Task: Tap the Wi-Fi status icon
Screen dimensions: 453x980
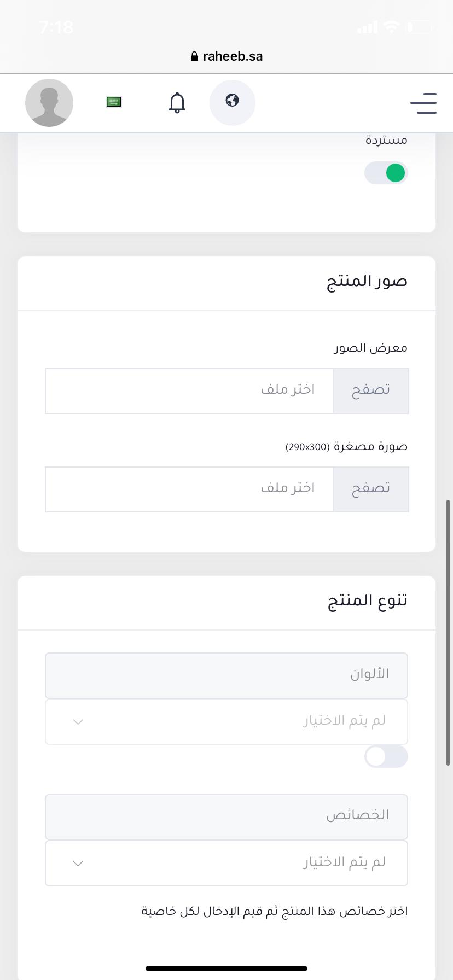Action: pos(392,27)
